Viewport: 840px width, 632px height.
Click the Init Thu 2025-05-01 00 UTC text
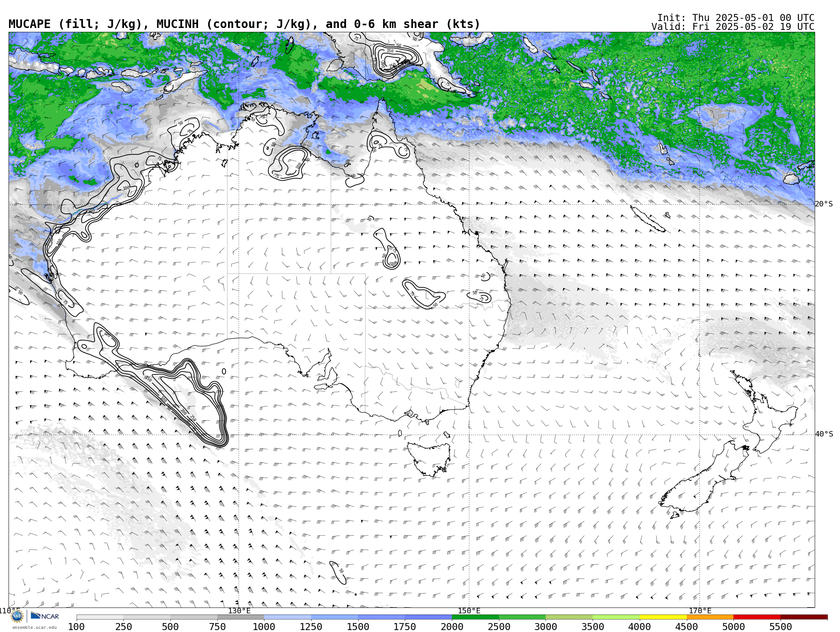[x=735, y=18]
